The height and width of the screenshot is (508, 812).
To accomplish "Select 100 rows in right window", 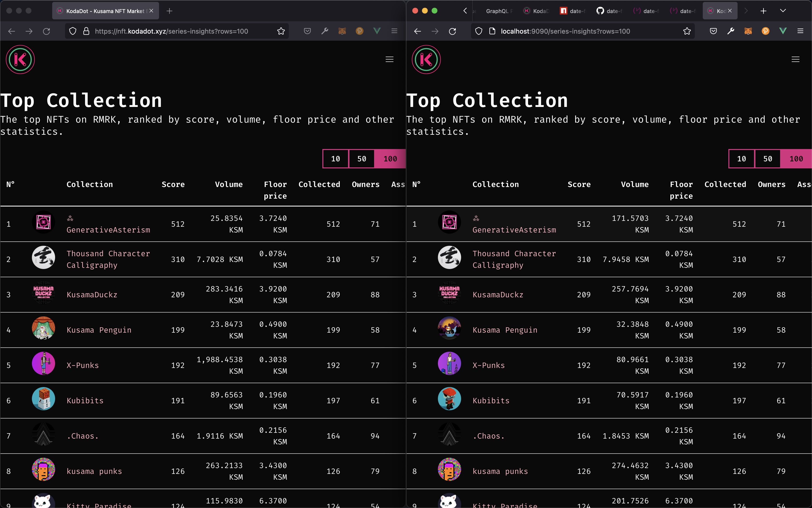I will coord(796,159).
